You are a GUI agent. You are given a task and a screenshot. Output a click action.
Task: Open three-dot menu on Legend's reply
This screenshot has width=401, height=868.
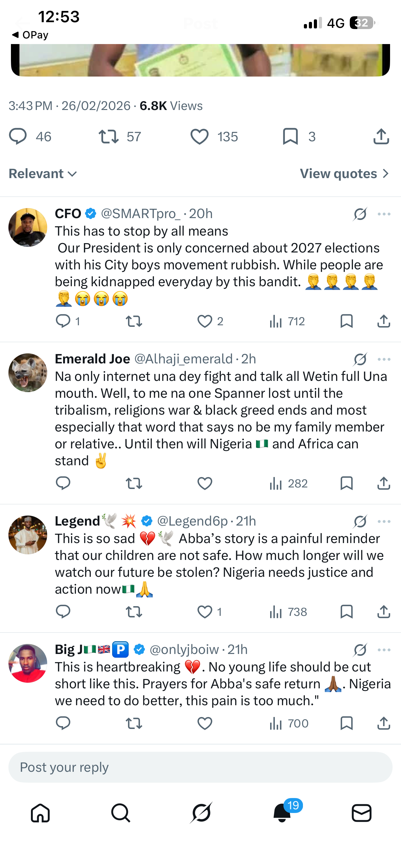tap(384, 521)
